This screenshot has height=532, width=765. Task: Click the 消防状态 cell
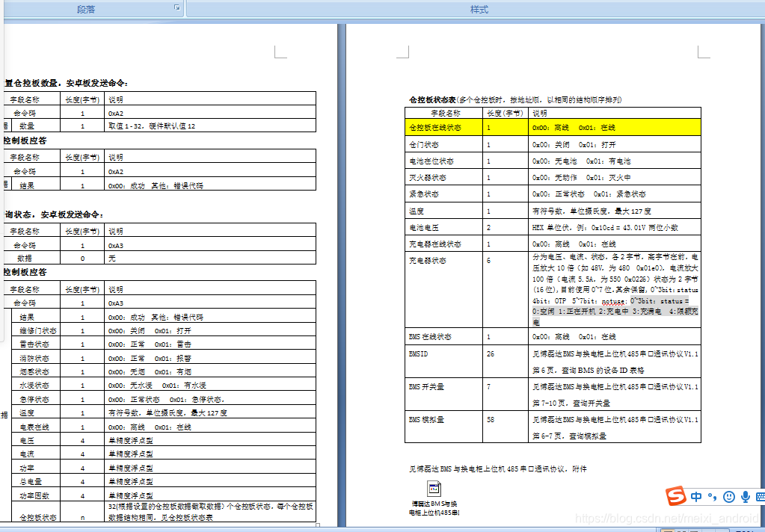pyautogui.click(x=35, y=358)
